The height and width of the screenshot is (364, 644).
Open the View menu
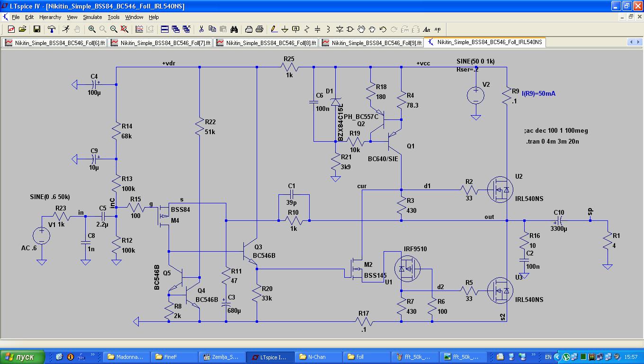pos(72,17)
